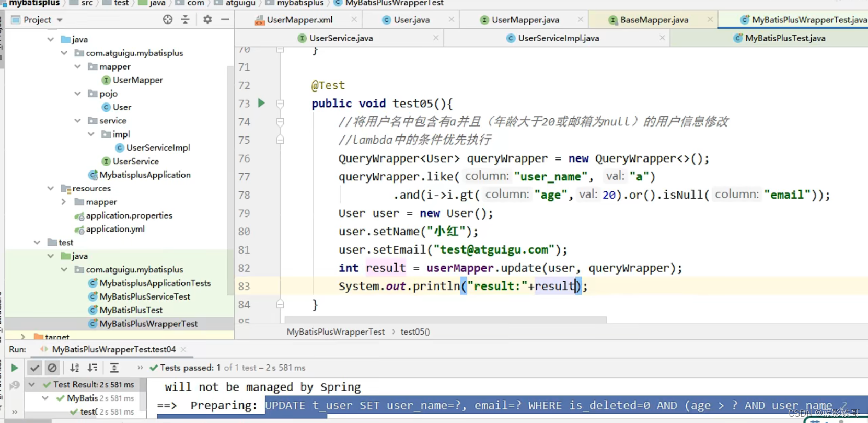The image size is (868, 423).
Task: Switch to MyBatisPlusWrapperTest.java tab
Action: pos(804,20)
